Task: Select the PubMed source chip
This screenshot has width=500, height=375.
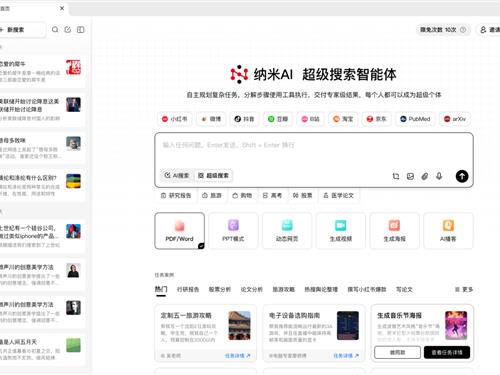Action: coord(415,119)
